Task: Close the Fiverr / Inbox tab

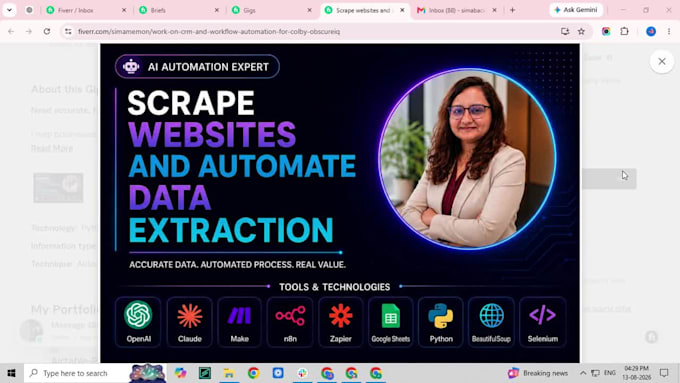Action: tap(124, 10)
